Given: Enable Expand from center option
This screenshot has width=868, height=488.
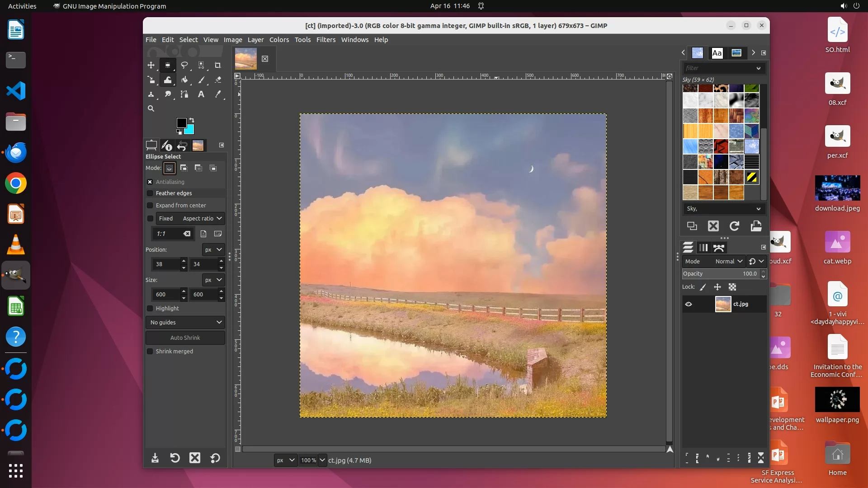Looking at the screenshot, I should 150,206.
